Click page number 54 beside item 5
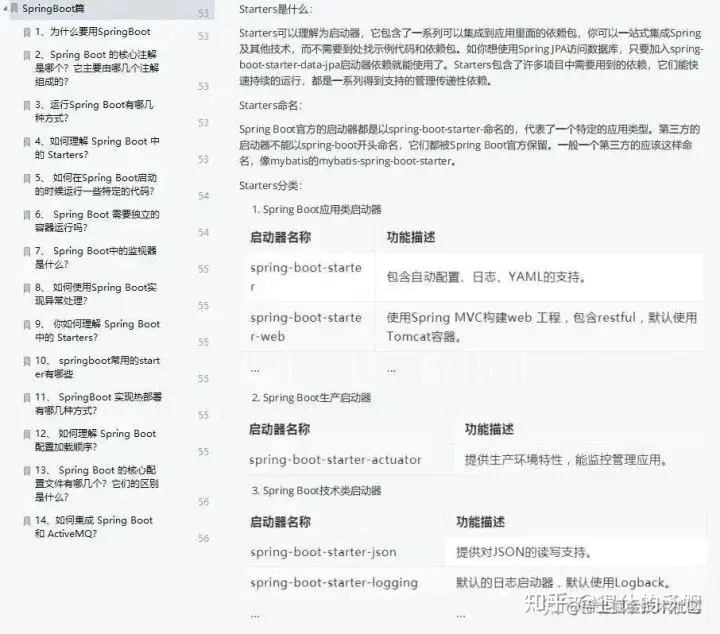The image size is (720, 634). click(x=203, y=196)
